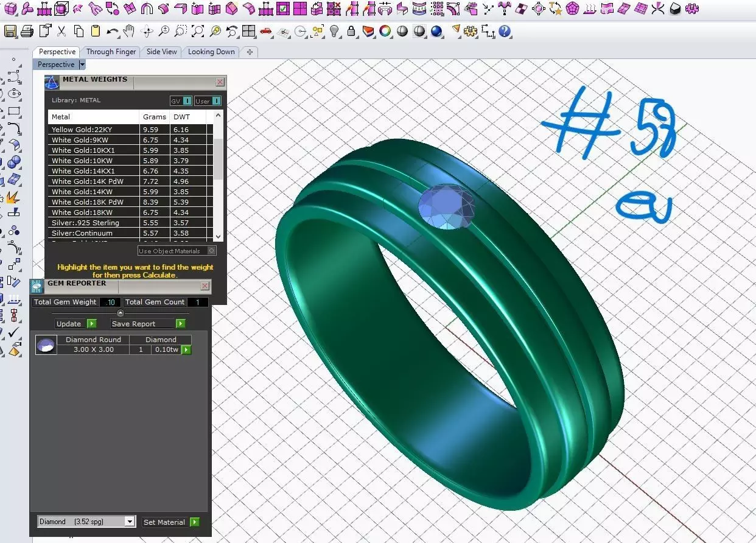756x543 pixels.
Task: Select the Pan hand tool
Action: tap(128, 31)
